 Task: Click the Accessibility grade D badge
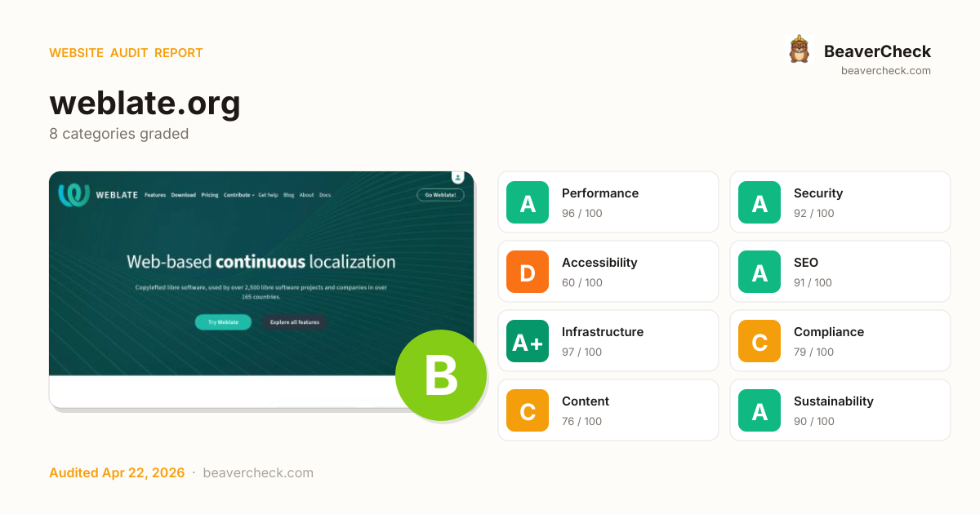coord(528,272)
